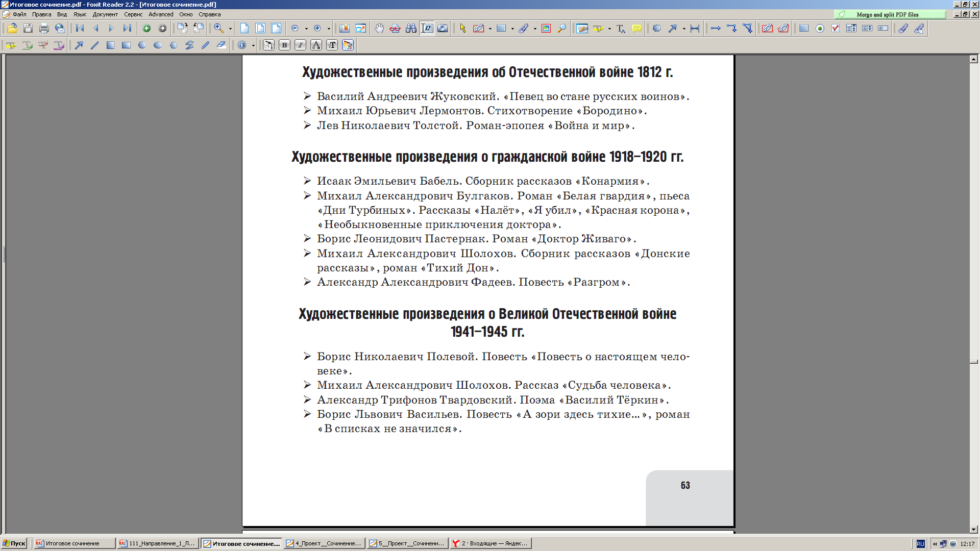Expand the rectangle link tool dropdown
980x551 pixels.
(512, 29)
